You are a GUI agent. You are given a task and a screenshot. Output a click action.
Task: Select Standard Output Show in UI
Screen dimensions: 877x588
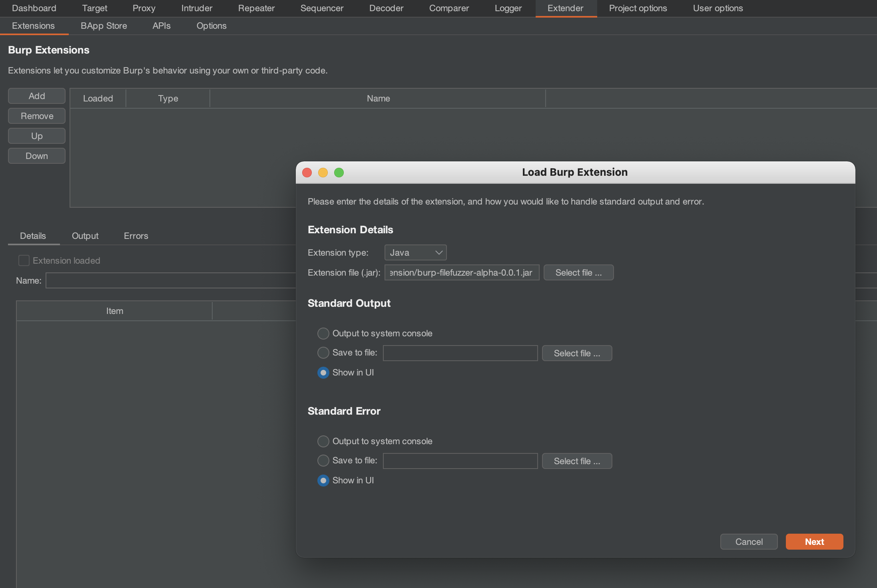pos(323,372)
